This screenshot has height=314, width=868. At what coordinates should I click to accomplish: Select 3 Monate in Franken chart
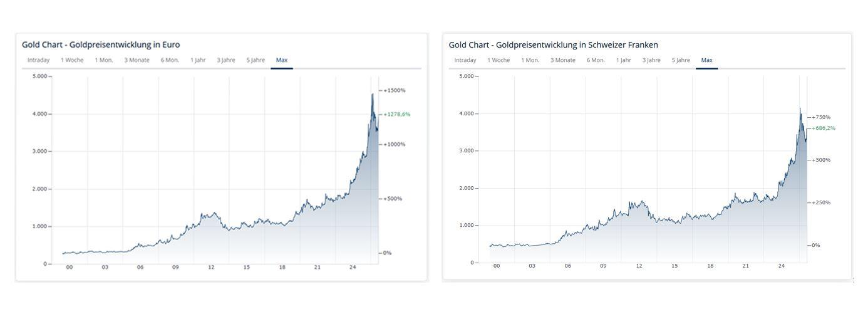click(x=563, y=60)
